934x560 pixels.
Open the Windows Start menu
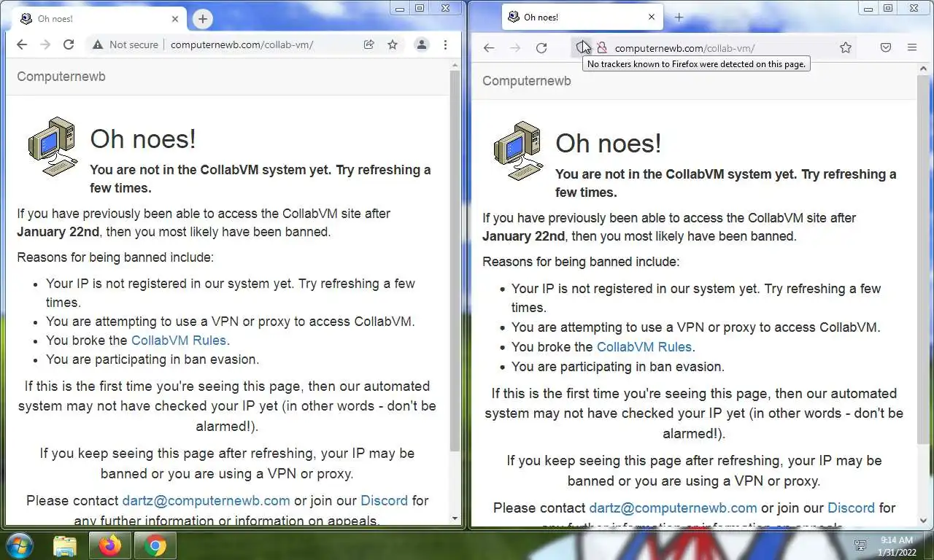tap(20, 545)
